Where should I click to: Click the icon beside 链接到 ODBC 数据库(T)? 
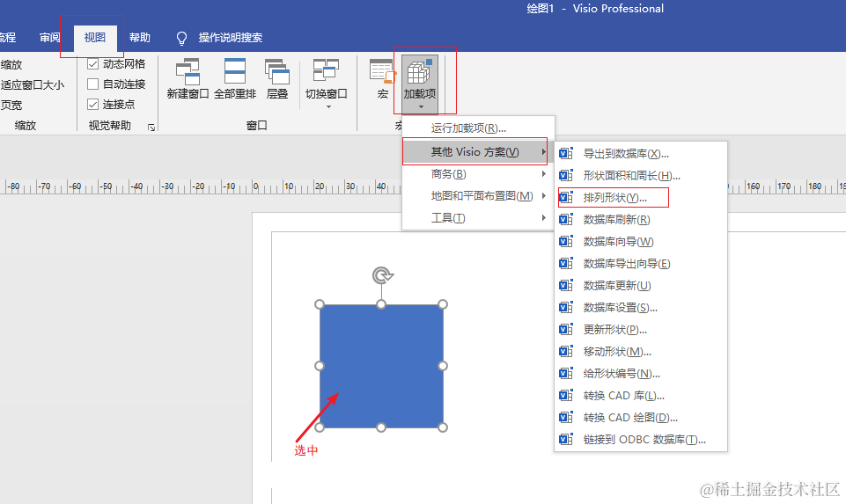tap(566, 439)
